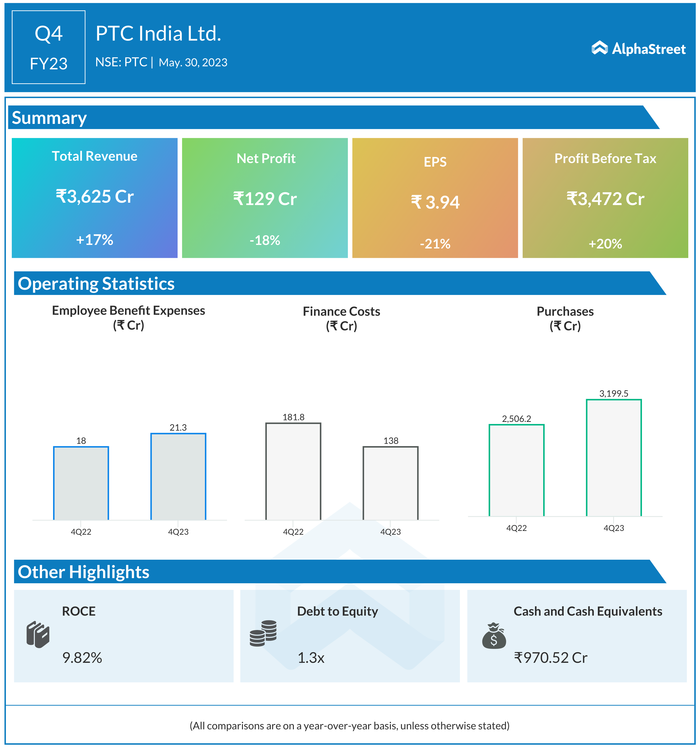This screenshot has width=700, height=752.
Task: Click the NSE: PTC ticker text
Action: [121, 62]
